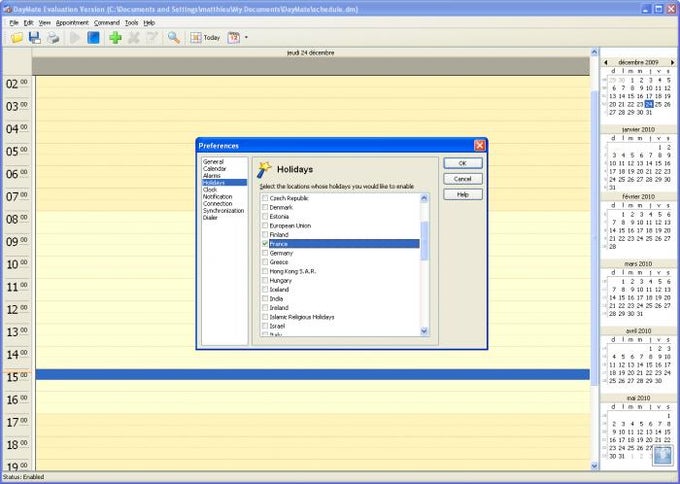Go to next month in mini calendar
The image size is (680, 484).
(673, 62)
